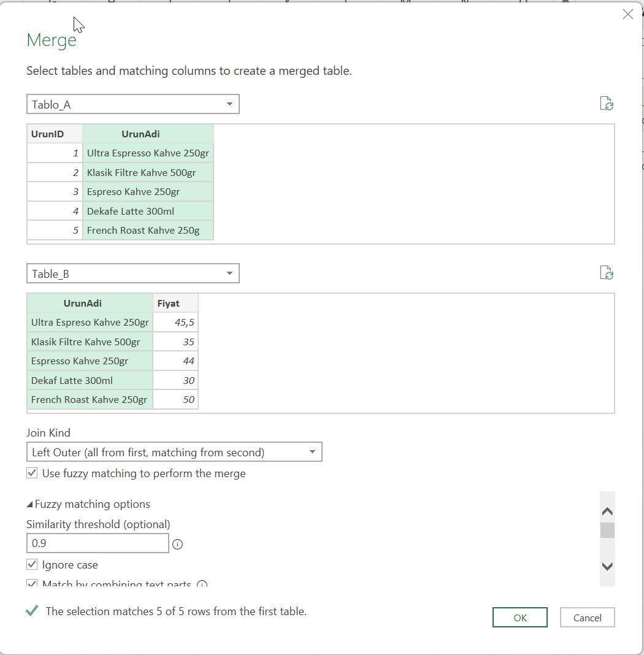The image size is (644, 655).
Task: Click refresh preview icon for Tablo_A
Action: tap(607, 104)
